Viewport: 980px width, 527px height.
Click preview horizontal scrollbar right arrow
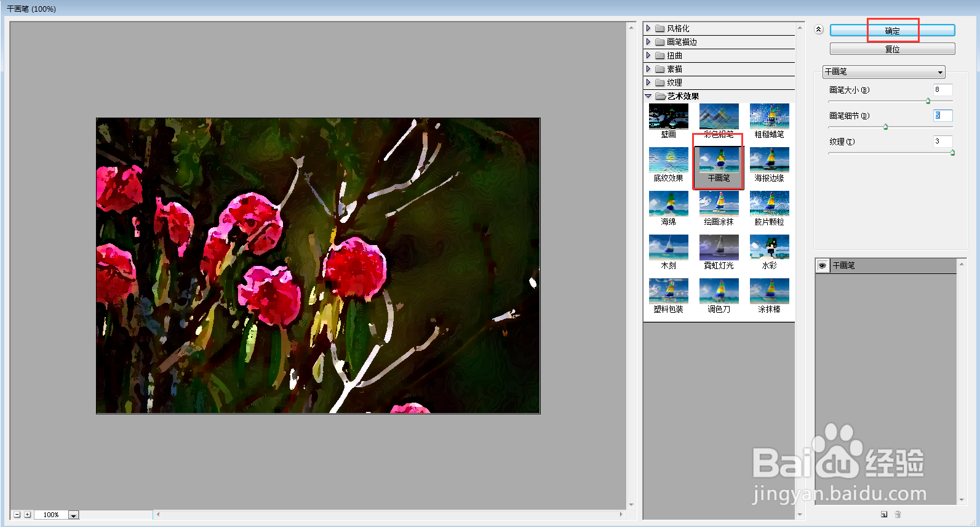(x=621, y=514)
